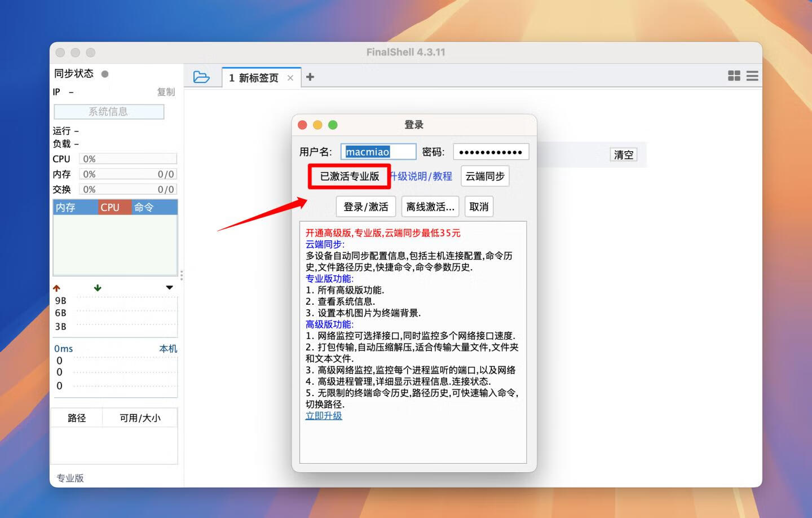Close the 新标签页 tab
This screenshot has height=518, width=812.
[290, 78]
